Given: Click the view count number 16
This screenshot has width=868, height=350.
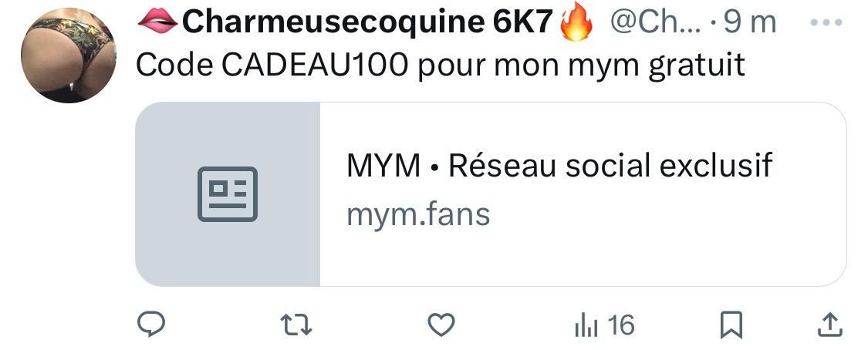Looking at the screenshot, I should (x=620, y=325).
